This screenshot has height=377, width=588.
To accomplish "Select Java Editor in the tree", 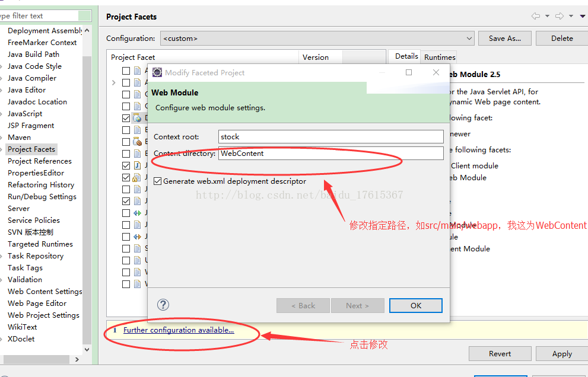I will (x=27, y=90).
